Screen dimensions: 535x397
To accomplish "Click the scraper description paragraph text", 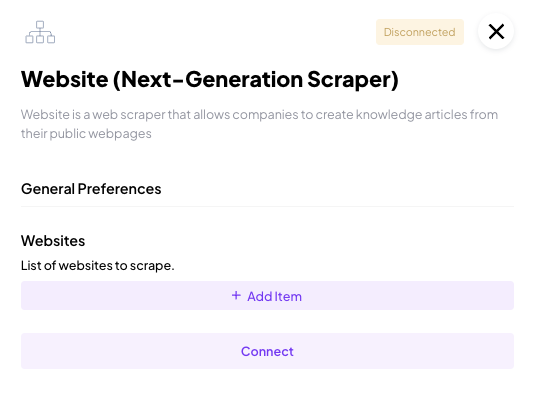I will click(259, 124).
